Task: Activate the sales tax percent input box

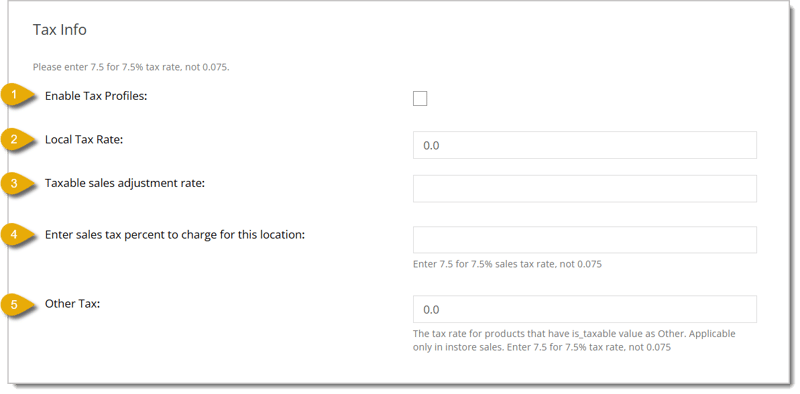Action: pyautogui.click(x=585, y=240)
